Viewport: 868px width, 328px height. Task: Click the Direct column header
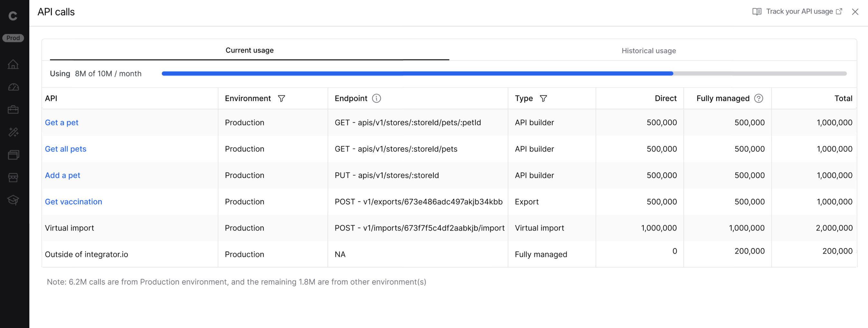coord(666,98)
